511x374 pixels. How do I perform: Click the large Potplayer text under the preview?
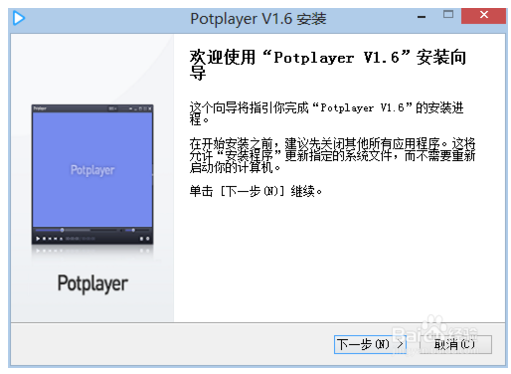click(x=93, y=284)
